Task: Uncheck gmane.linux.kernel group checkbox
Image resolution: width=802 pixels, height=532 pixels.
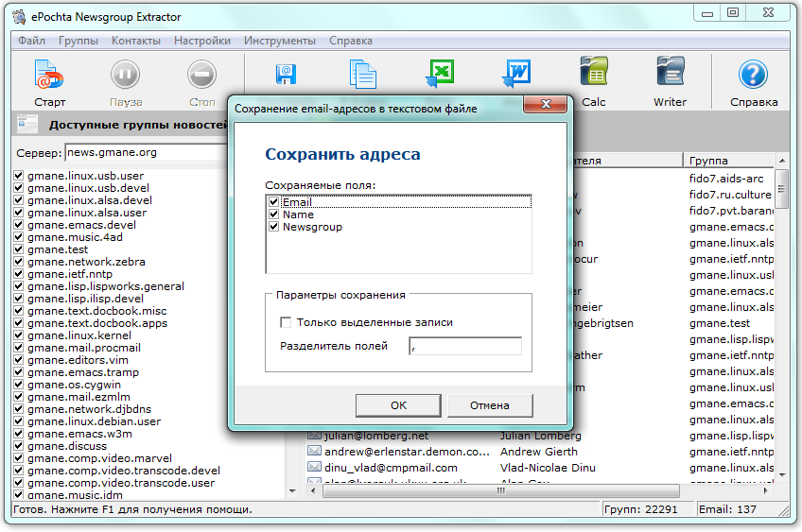Action: point(18,335)
